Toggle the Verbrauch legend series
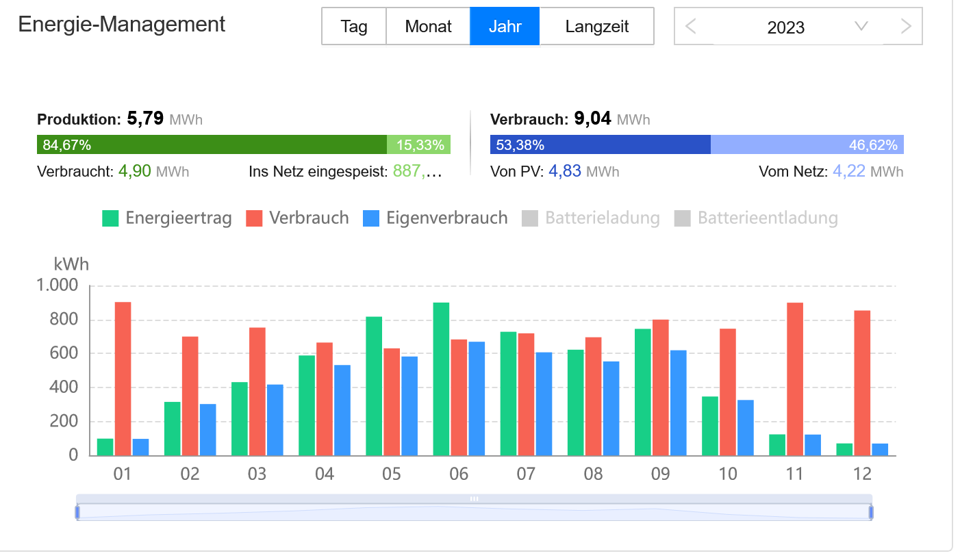The image size is (960, 560). click(297, 218)
